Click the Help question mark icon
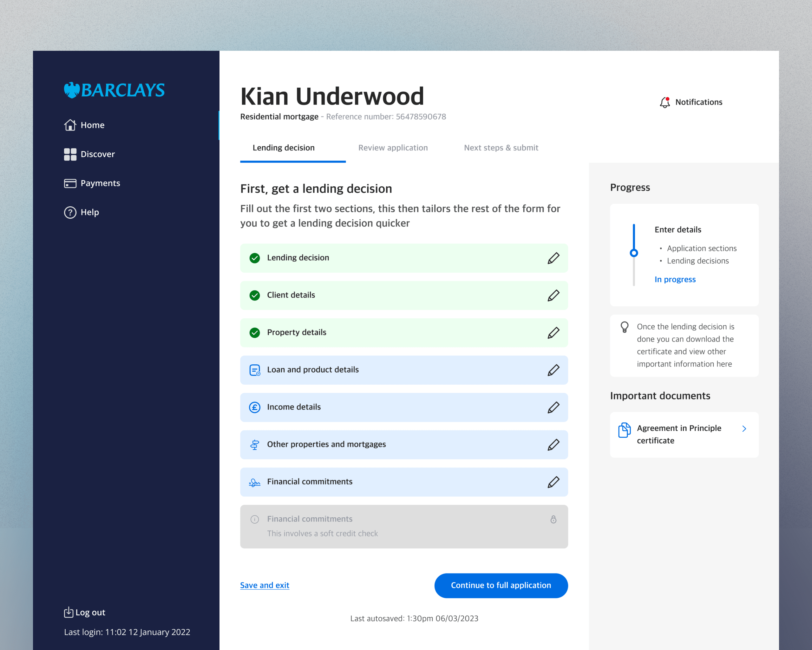Image resolution: width=812 pixels, height=650 pixels. pyautogui.click(x=70, y=212)
